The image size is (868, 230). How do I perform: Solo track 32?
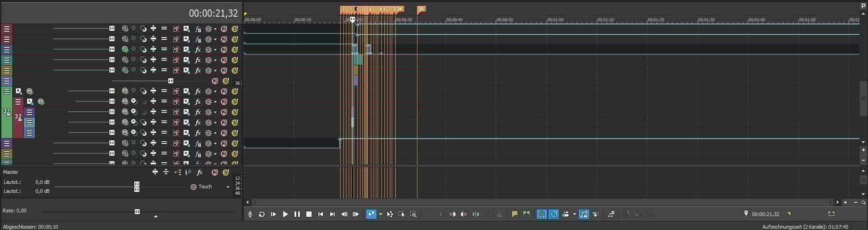(x=235, y=101)
